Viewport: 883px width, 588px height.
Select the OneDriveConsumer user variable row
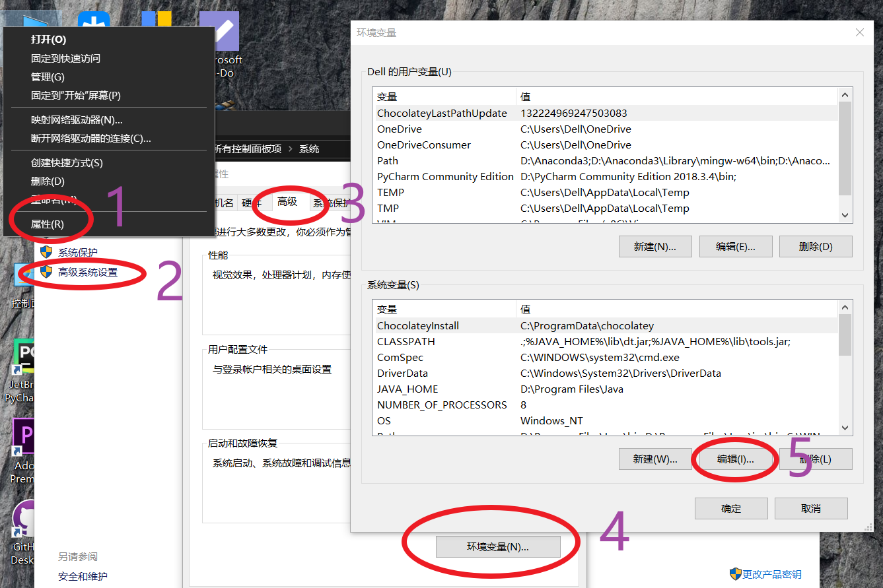[606, 145]
